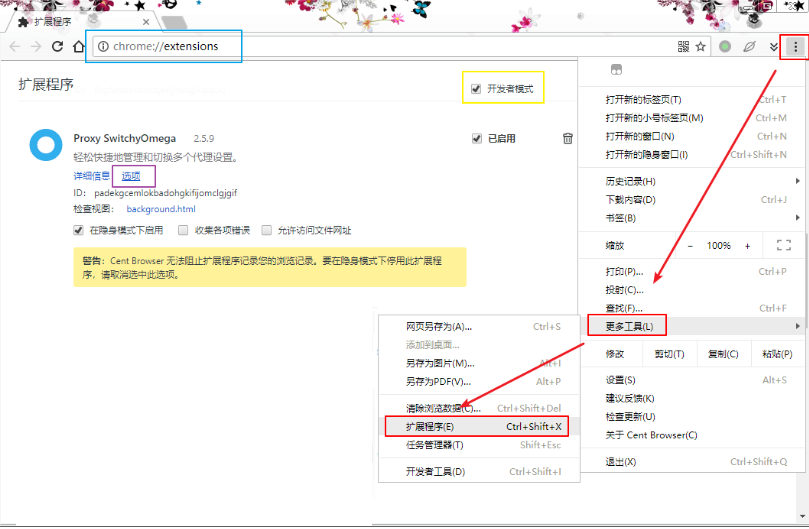Open the green circle extension icon
Image resolution: width=809 pixels, height=529 pixels.
pos(725,47)
